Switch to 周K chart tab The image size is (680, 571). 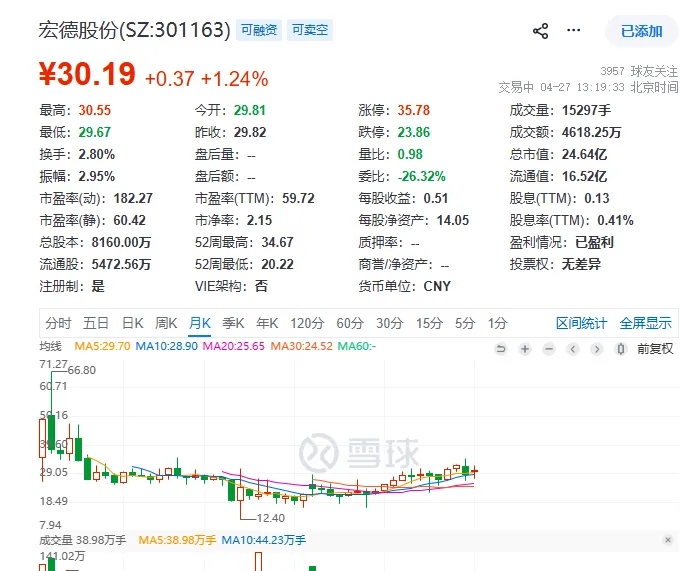[166, 323]
